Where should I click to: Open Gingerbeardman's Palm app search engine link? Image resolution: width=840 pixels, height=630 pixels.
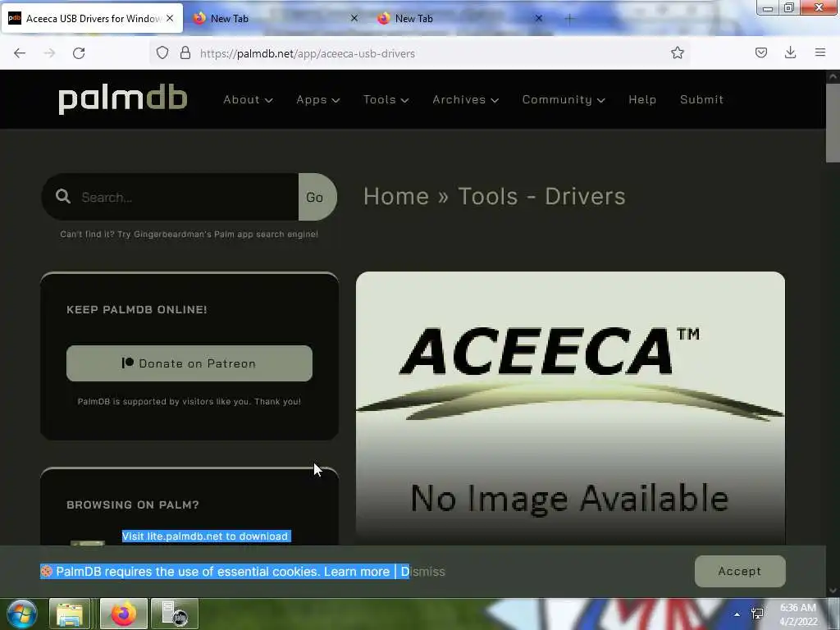click(x=226, y=234)
